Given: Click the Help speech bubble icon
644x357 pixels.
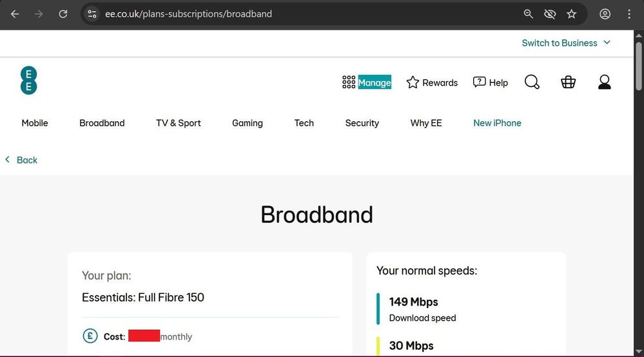Looking at the screenshot, I should tap(480, 82).
